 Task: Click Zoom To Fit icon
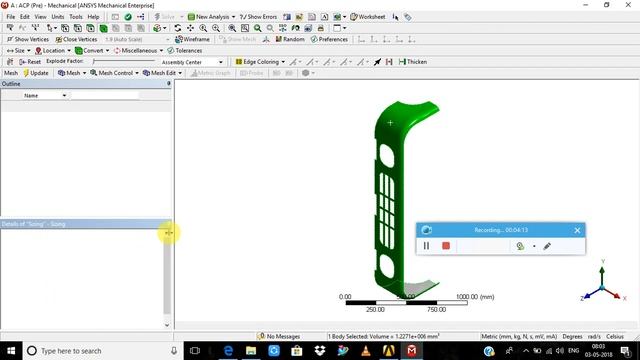[x=232, y=28]
